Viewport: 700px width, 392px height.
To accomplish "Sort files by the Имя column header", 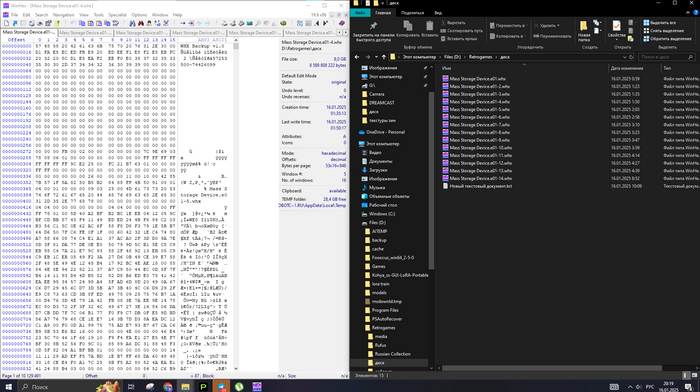I will [x=446, y=68].
